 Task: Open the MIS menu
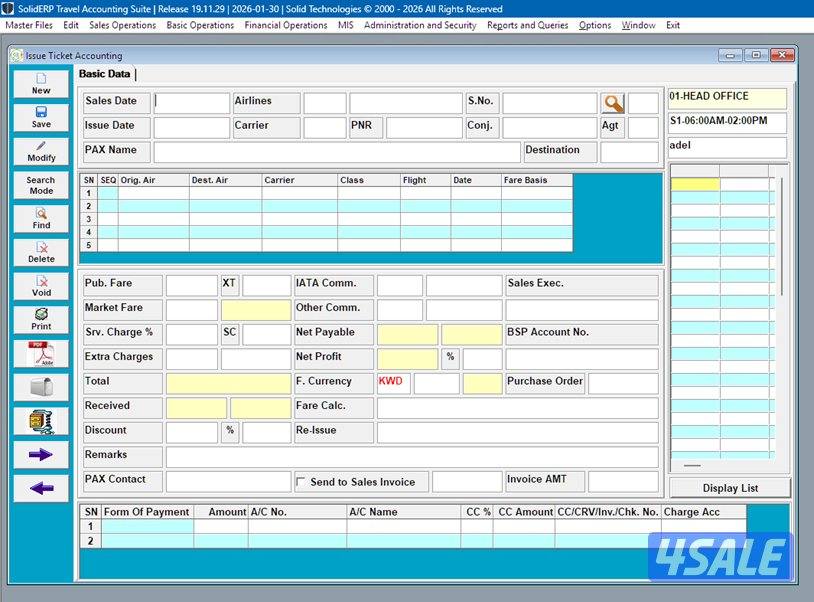345,25
